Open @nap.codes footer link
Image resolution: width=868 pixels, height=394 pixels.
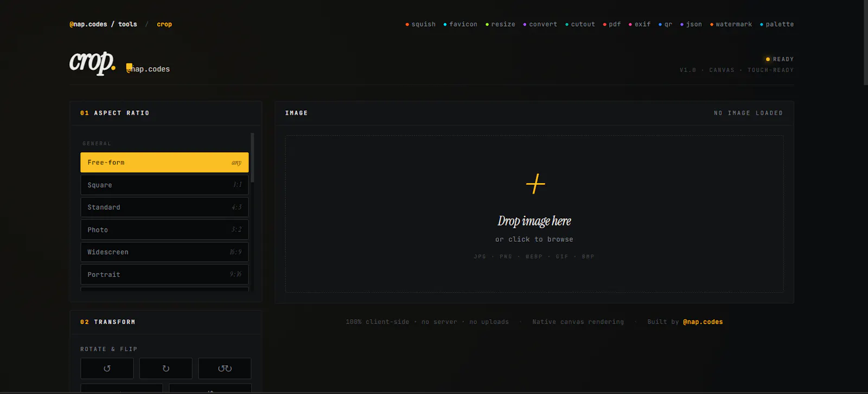[x=703, y=322]
